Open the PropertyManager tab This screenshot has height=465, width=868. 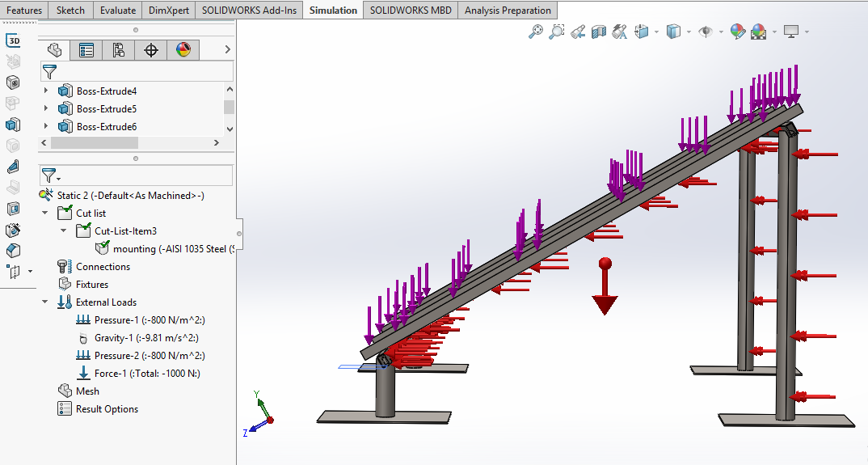86,50
